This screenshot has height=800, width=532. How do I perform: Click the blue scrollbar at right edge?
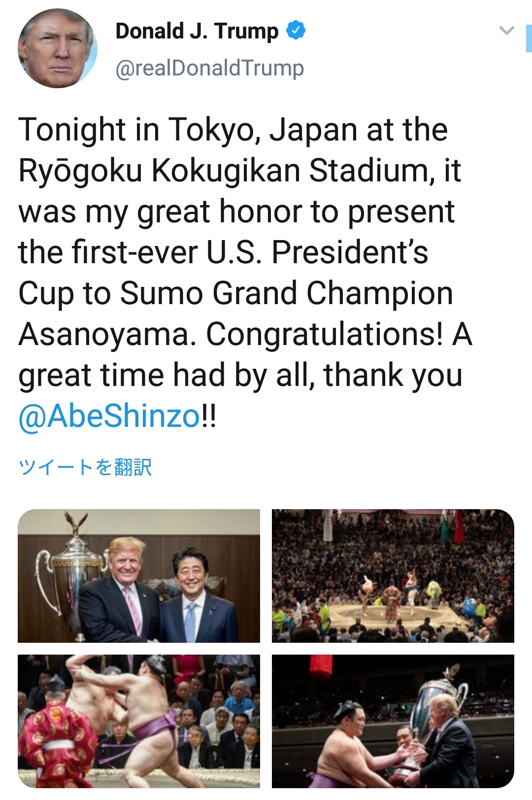(x=529, y=39)
